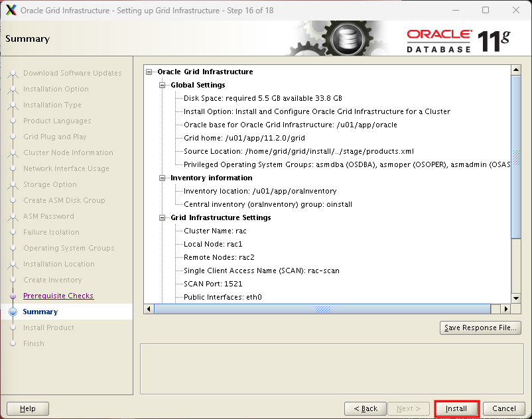Select the Inventory location row
The image size is (532, 419).
coord(260,191)
